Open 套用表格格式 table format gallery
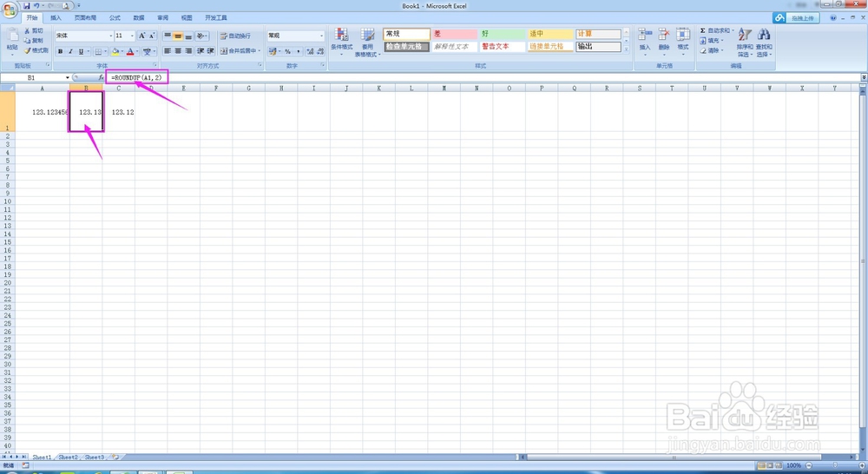Viewport: 868px width, 474px height. coord(367,42)
